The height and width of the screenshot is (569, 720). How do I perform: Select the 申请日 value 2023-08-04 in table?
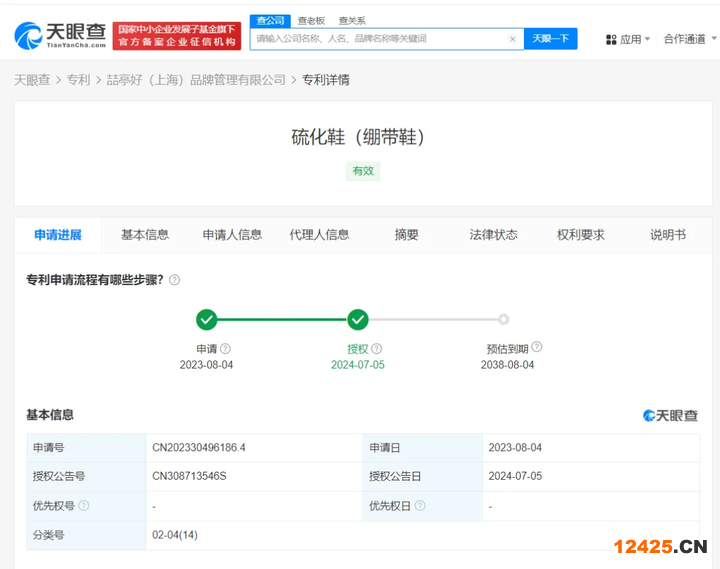coord(515,447)
